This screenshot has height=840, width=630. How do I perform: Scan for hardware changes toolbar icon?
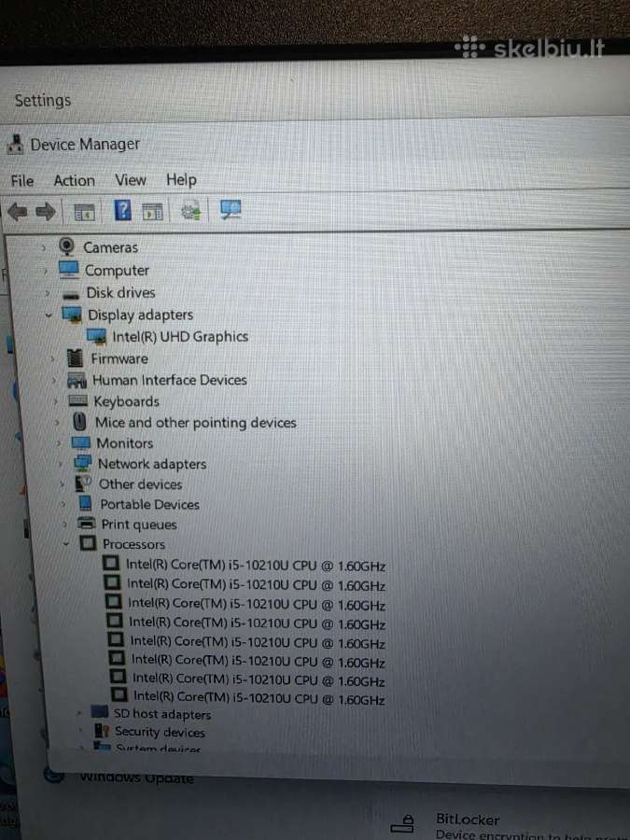231,209
